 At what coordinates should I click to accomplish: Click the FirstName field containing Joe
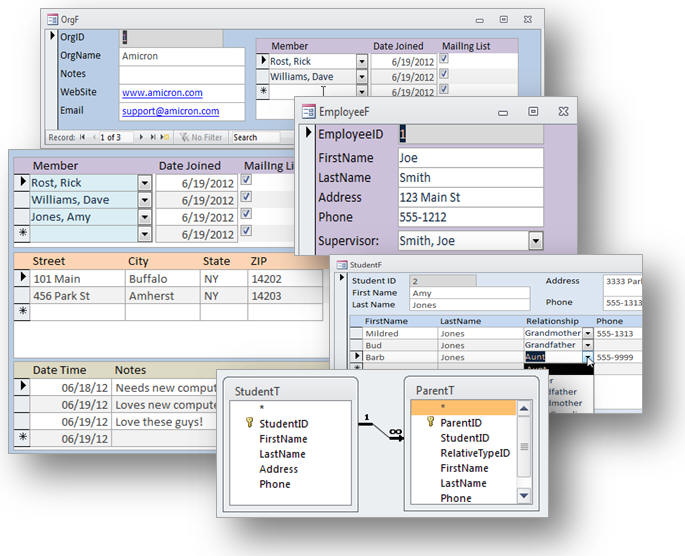coord(468,157)
